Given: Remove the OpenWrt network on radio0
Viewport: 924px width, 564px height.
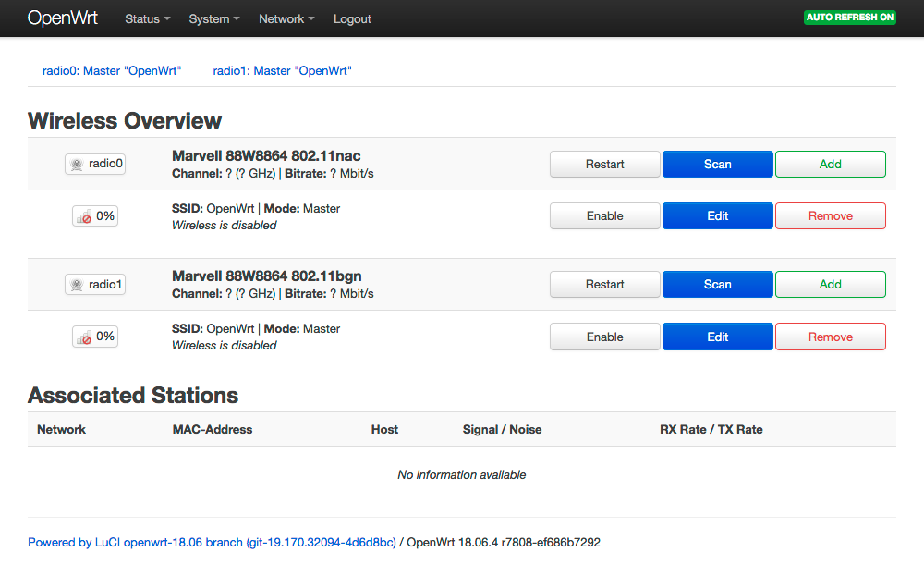Looking at the screenshot, I should coord(831,216).
